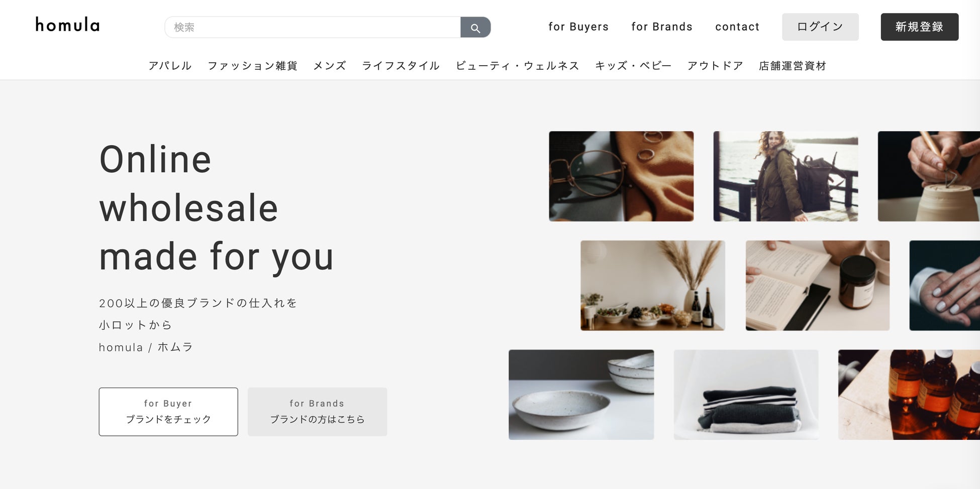980x489 pixels.
Task: Click for Buyer ブランドをチェック button
Action: tap(168, 412)
